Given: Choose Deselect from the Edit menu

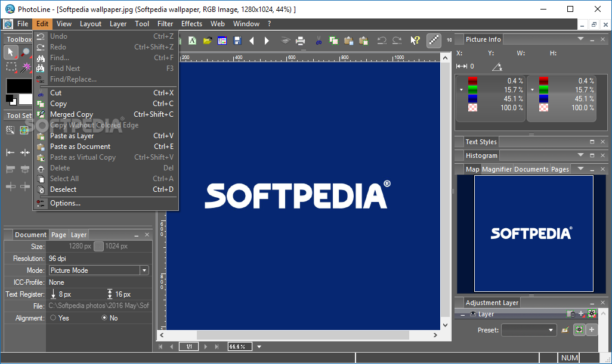Looking at the screenshot, I should pos(106,189).
